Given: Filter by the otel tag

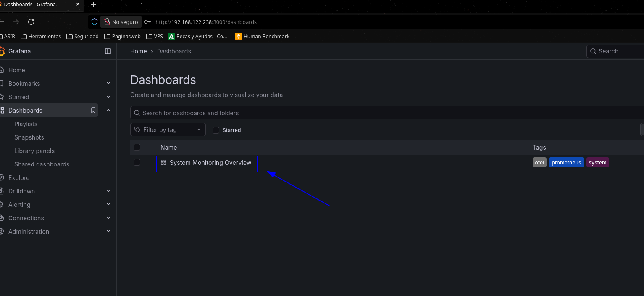Looking at the screenshot, I should pyautogui.click(x=539, y=163).
